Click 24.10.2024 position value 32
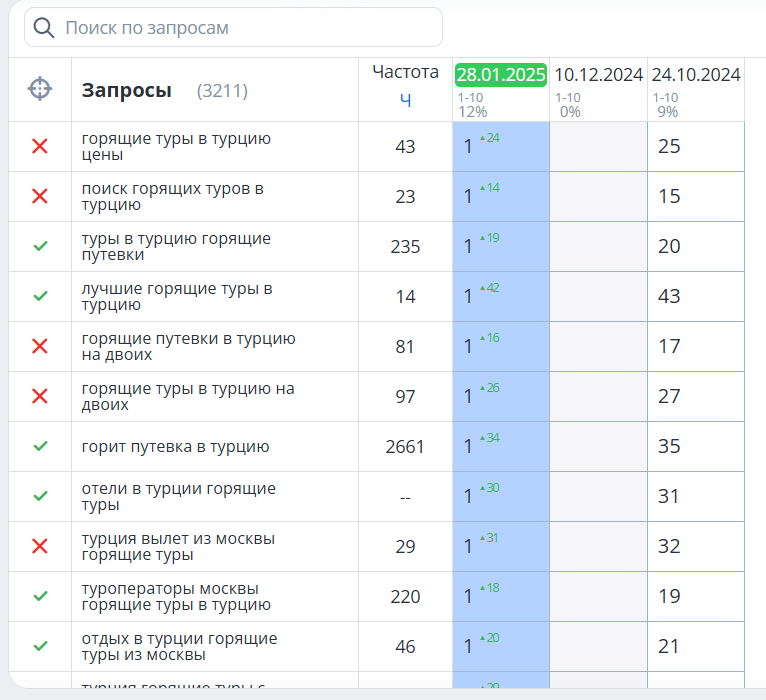The image size is (766, 700). coord(669,546)
